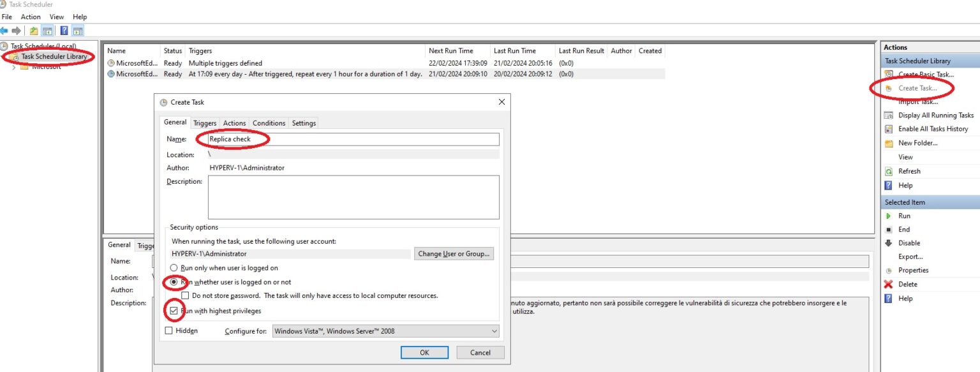Switch to the Triggers tab
This screenshot has height=372, width=980.
[x=204, y=123]
